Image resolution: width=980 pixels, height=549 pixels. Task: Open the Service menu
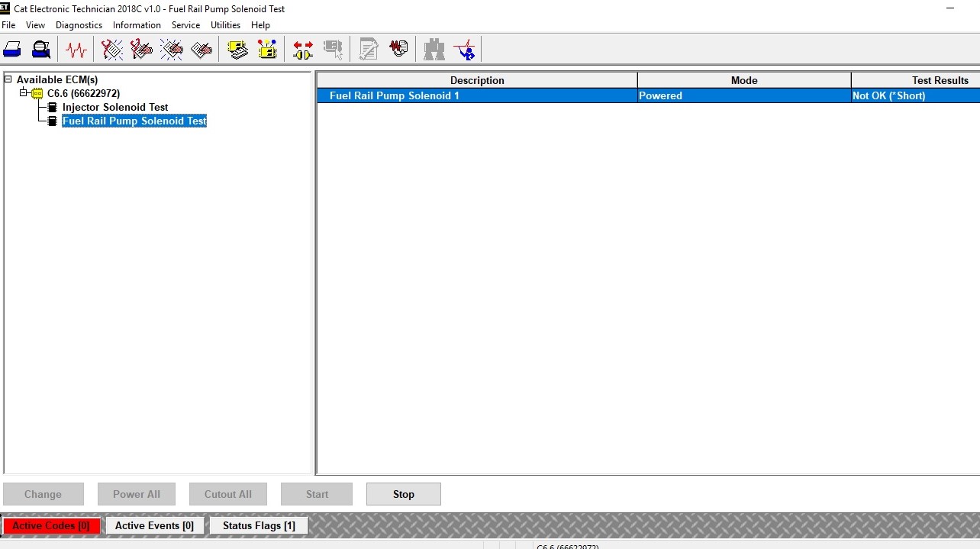coord(185,25)
